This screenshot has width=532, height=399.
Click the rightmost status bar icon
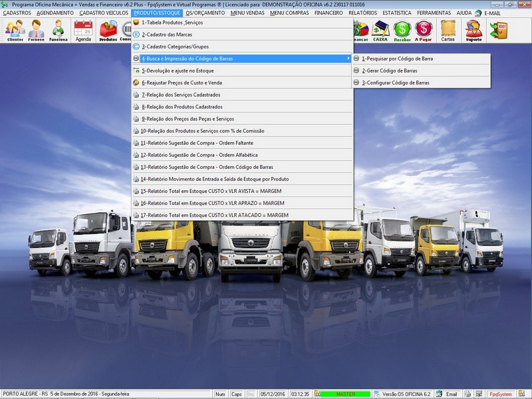tap(522, 394)
